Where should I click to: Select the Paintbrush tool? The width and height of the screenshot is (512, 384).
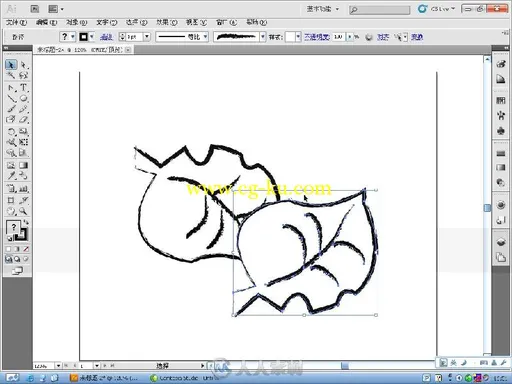pos(11,109)
